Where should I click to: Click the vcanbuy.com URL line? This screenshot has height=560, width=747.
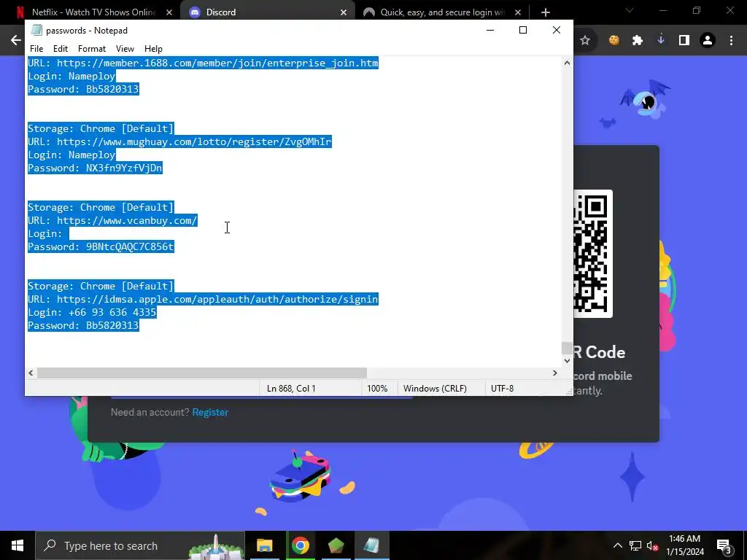click(112, 220)
